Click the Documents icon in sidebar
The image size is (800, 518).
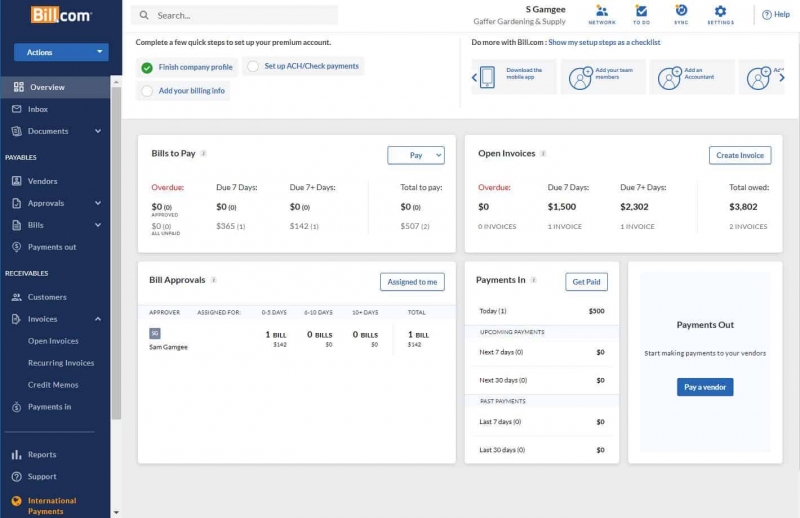pos(17,131)
